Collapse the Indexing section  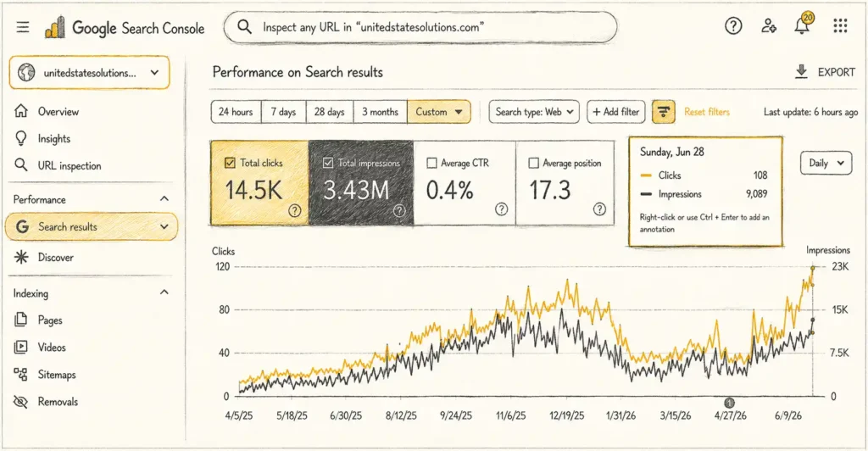coord(164,292)
